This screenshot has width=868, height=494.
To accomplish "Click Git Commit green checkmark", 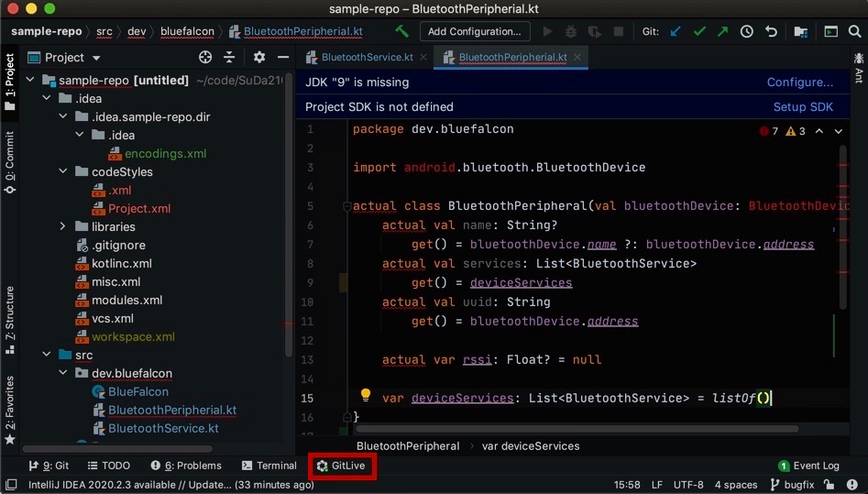I will tap(699, 31).
